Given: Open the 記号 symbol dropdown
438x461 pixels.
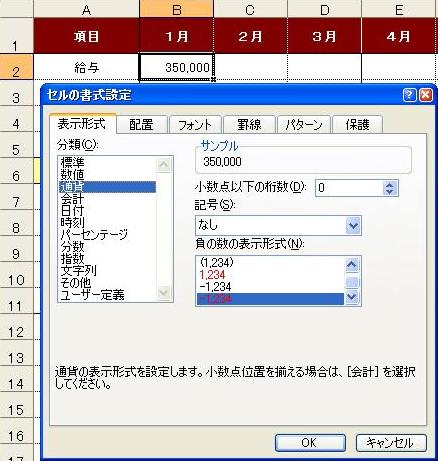Looking at the screenshot, I should [353, 225].
